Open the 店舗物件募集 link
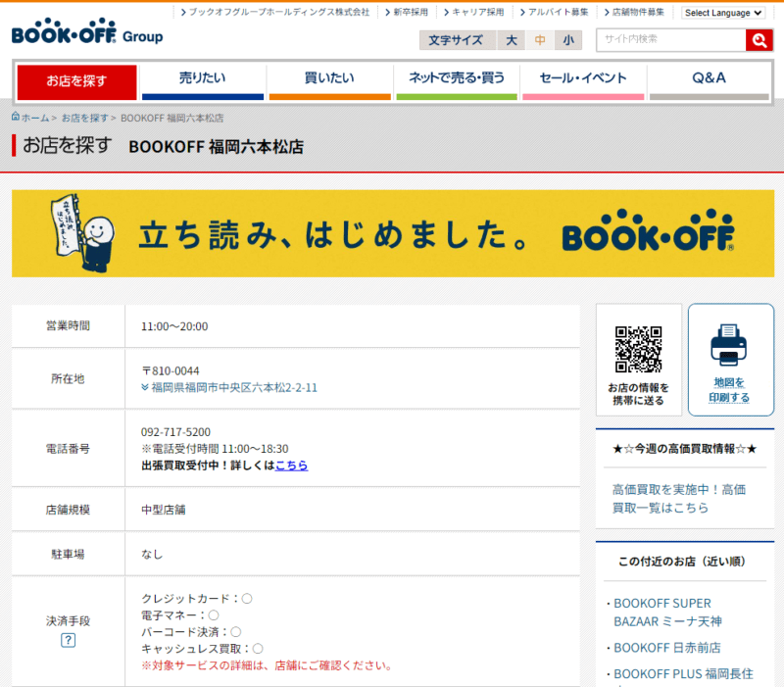 (634, 12)
